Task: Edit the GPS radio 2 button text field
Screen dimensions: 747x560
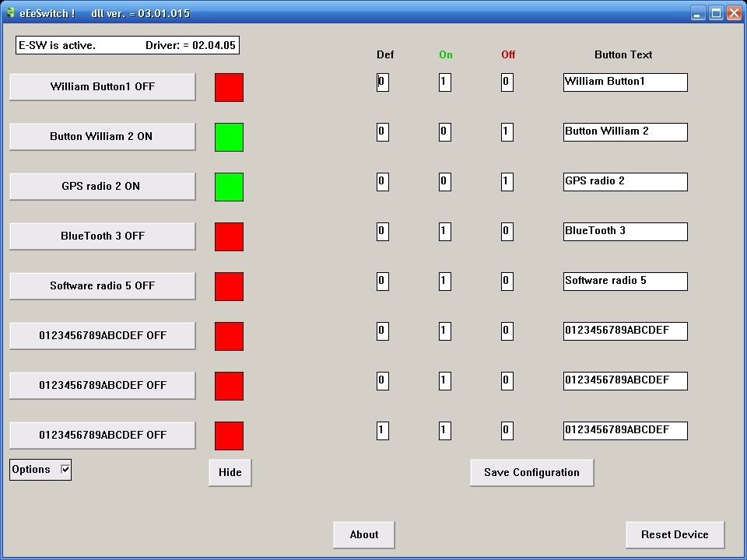Action: (x=625, y=181)
